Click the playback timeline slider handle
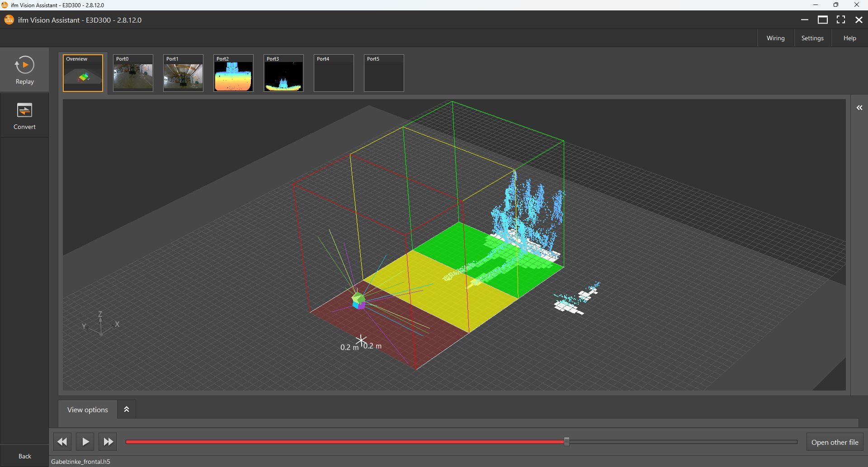The width and height of the screenshot is (868, 467). [566, 442]
